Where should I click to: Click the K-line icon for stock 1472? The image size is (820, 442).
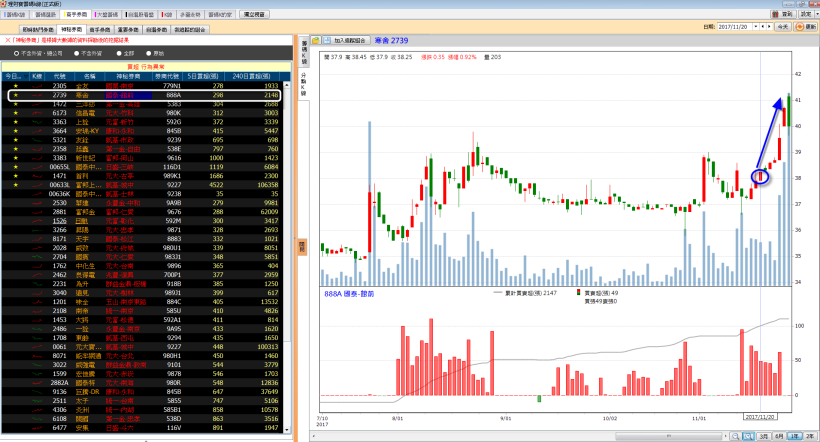(x=36, y=104)
